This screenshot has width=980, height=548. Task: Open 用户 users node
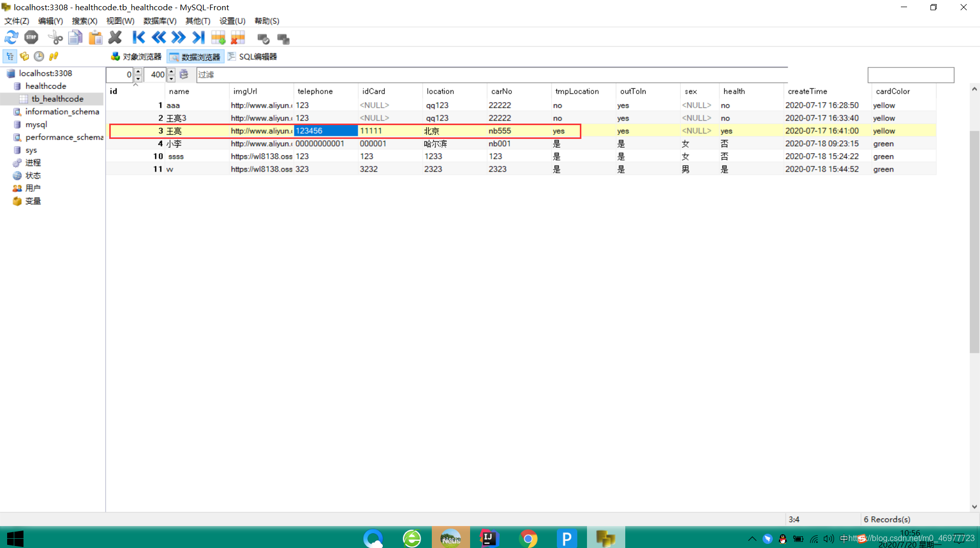[x=33, y=188]
